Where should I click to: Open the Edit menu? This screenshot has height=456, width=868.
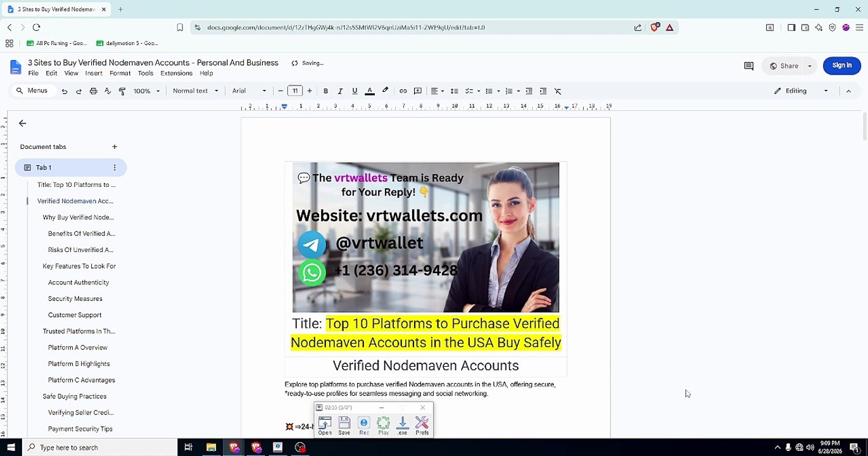click(51, 73)
